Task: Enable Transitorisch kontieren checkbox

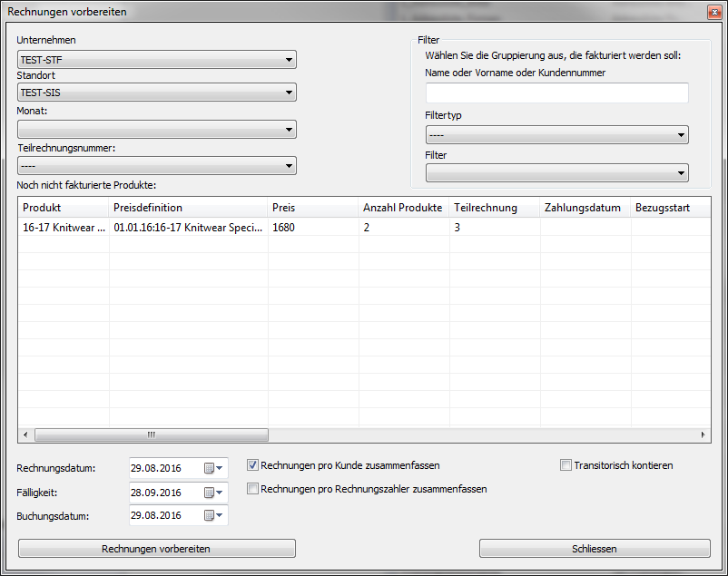Action: (566, 465)
